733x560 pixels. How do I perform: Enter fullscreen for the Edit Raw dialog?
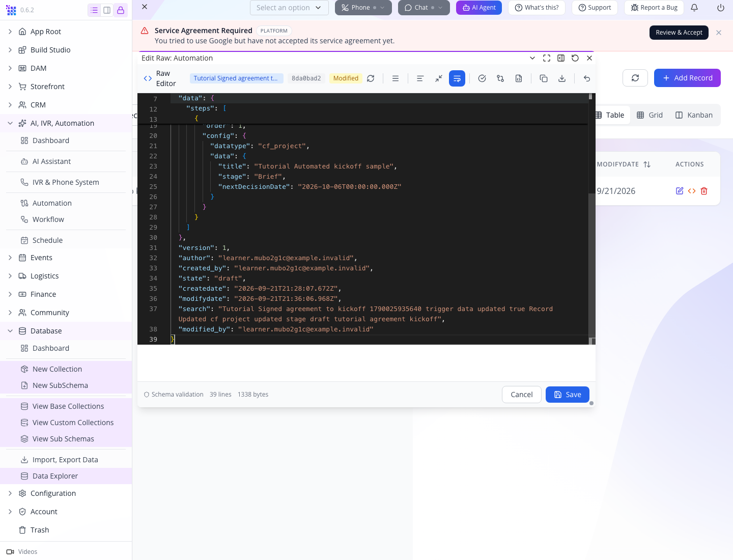pos(547,58)
